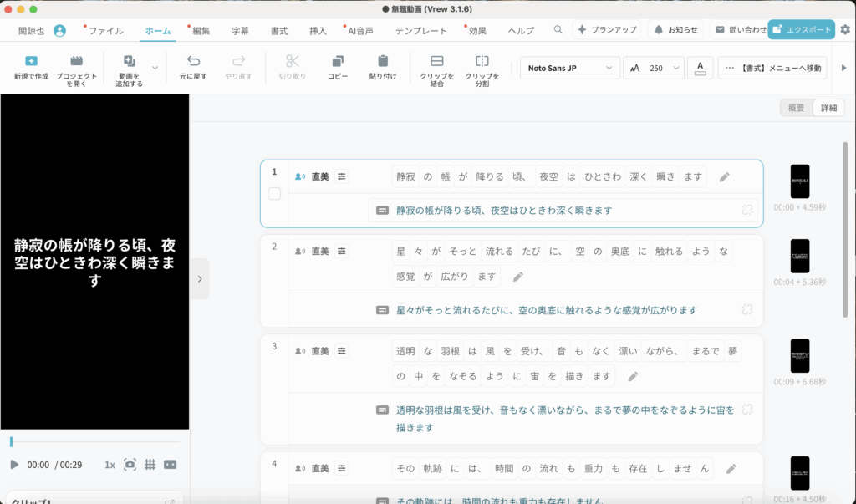Play the video preview
856x504 pixels.
coord(14,465)
